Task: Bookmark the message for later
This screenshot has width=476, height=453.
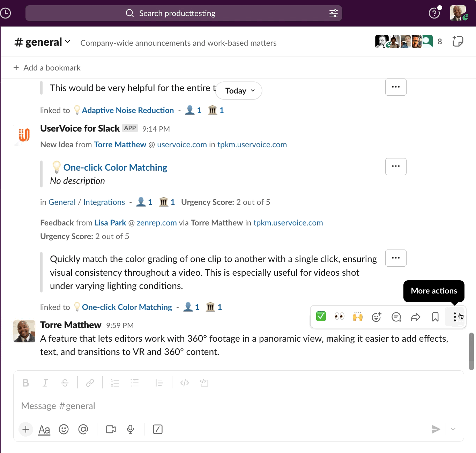Action: (435, 317)
